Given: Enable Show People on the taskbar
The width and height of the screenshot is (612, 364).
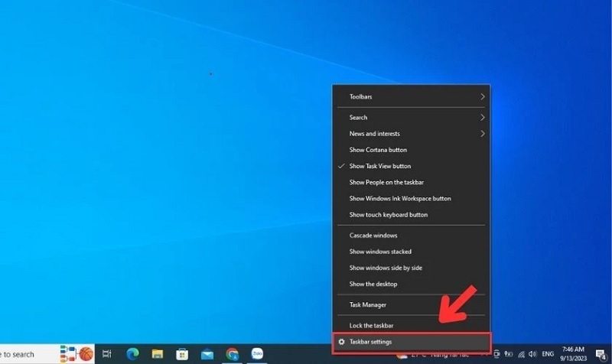Looking at the screenshot, I should 386,182.
